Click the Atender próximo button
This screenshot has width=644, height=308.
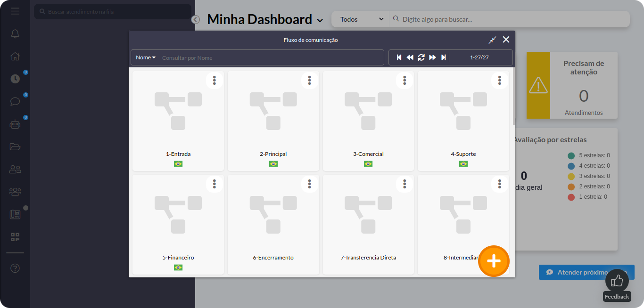coord(586,272)
